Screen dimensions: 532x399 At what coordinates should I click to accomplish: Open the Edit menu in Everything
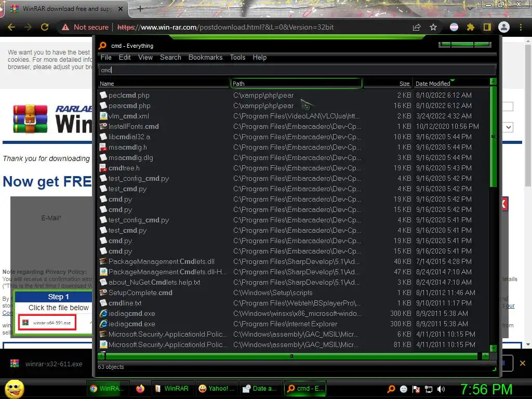[x=125, y=57]
